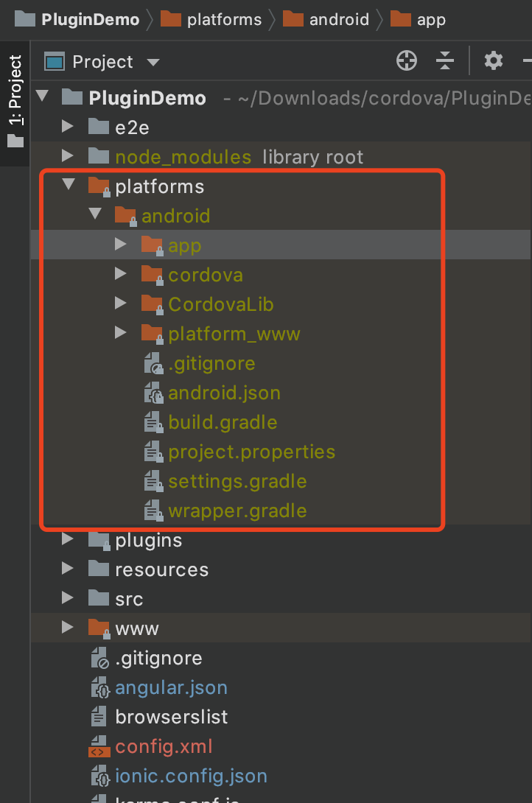Expand the CordovaLib folder arrow

click(121, 304)
